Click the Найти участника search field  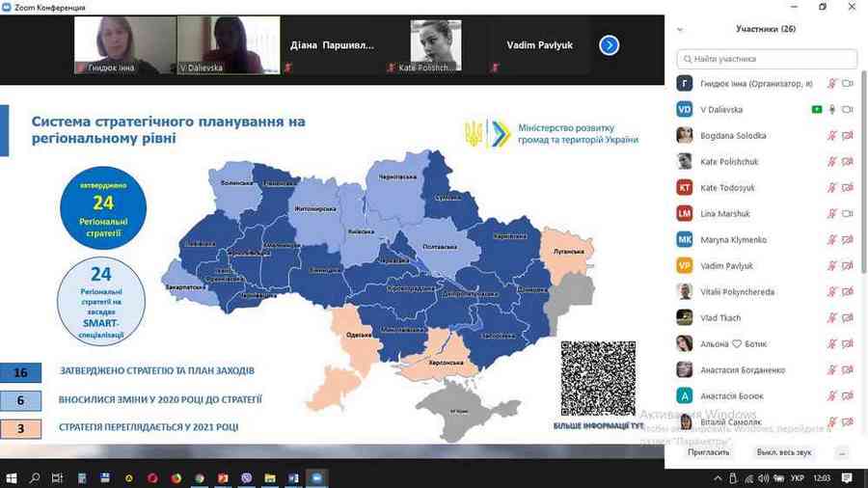point(766,58)
